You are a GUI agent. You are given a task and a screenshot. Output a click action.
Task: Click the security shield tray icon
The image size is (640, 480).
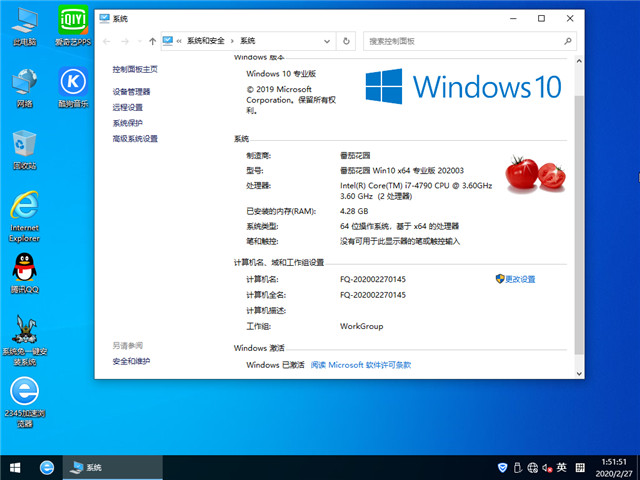(502, 467)
